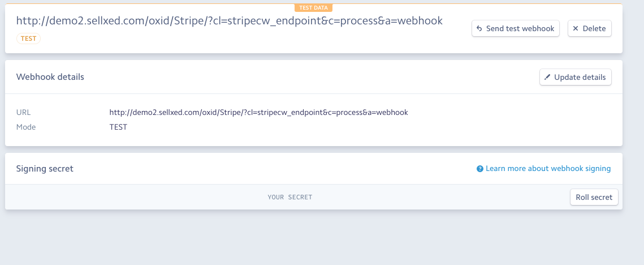Click the Send test webhook button

(x=515, y=28)
